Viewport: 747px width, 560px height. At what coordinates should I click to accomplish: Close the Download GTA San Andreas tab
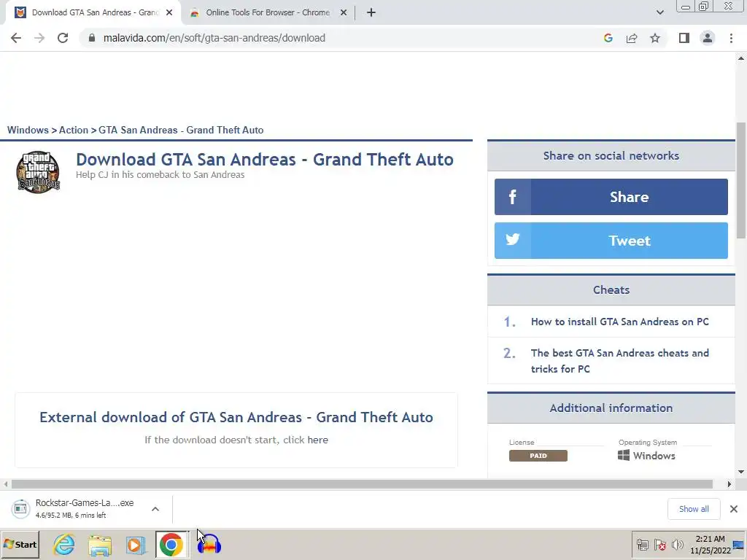[169, 13]
